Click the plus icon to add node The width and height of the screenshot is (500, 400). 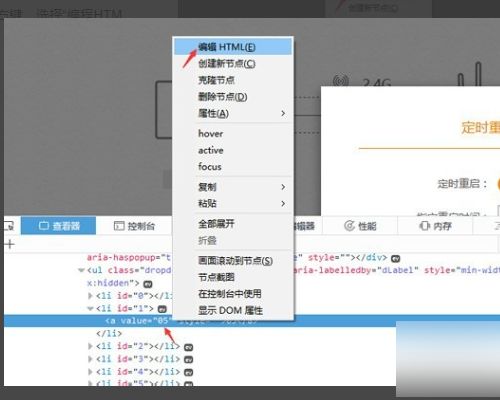click(x=10, y=244)
